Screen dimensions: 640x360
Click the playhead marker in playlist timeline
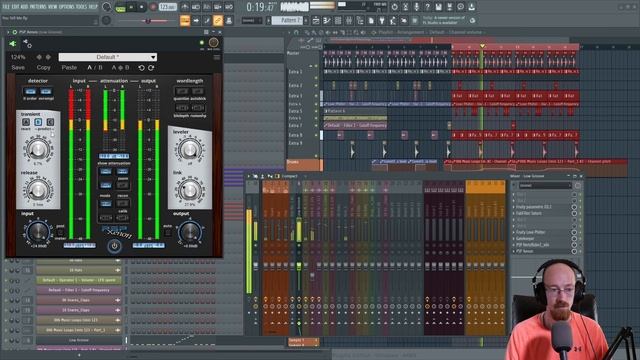[482, 46]
